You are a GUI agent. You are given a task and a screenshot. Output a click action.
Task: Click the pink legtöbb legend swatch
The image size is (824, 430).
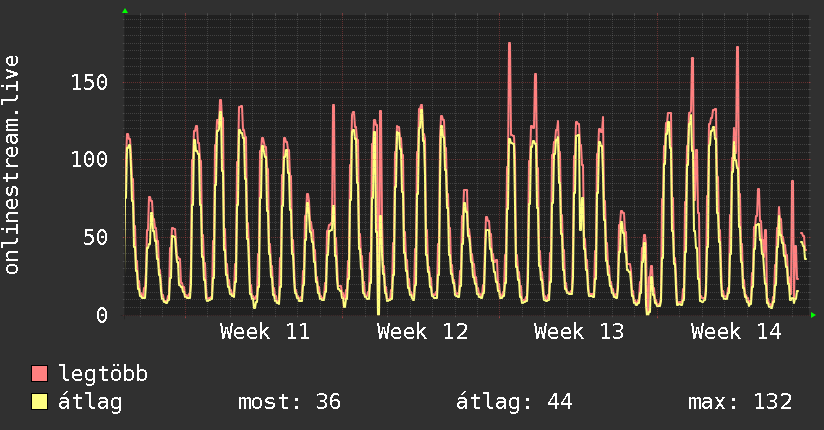click(x=39, y=373)
